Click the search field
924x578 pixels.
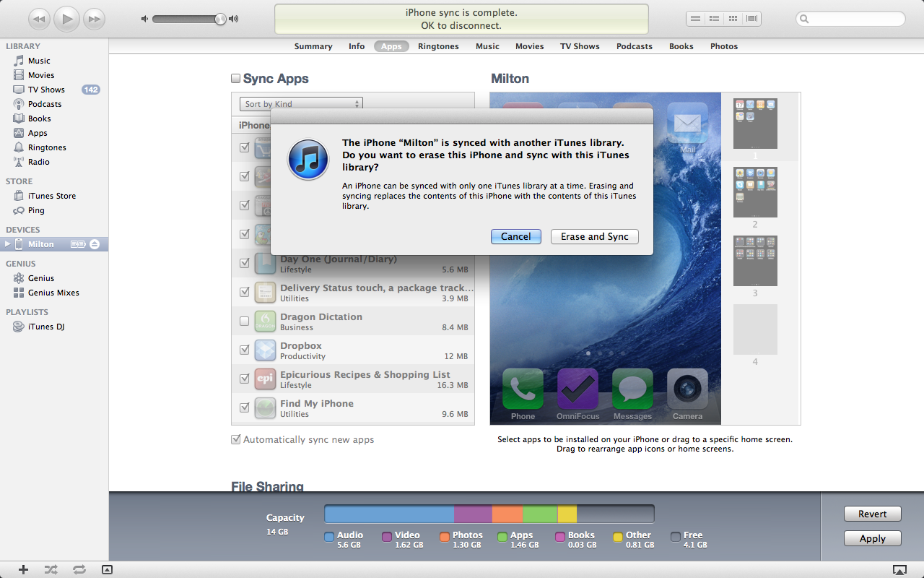tap(850, 19)
